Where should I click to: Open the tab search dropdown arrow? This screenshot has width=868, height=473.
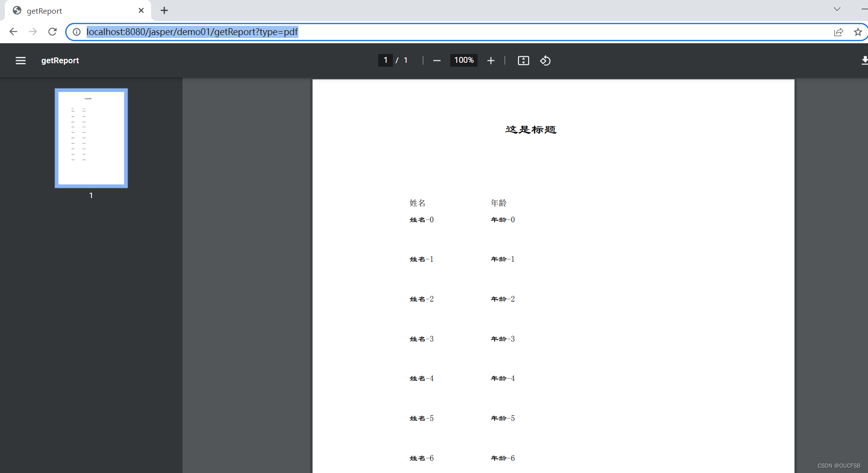point(837,9)
